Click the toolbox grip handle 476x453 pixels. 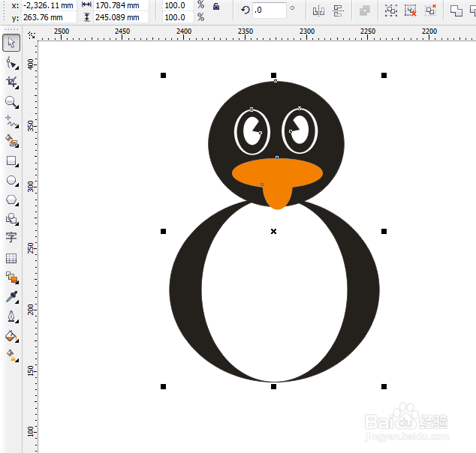coord(11,29)
